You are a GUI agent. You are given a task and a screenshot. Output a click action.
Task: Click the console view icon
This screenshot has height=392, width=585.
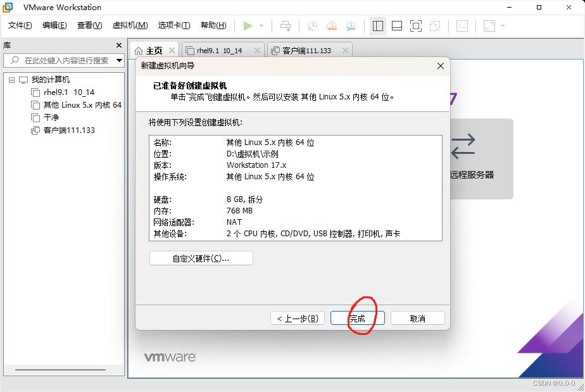(x=462, y=26)
